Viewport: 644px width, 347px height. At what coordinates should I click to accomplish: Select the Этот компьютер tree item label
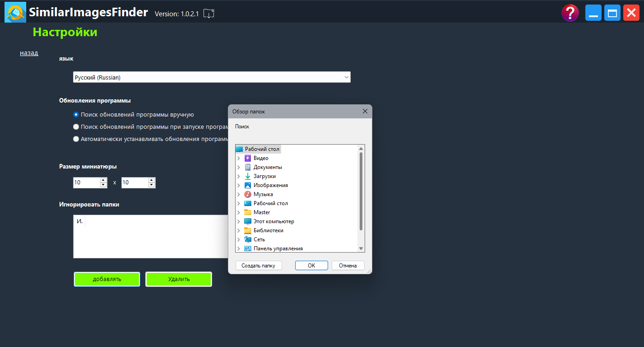(273, 221)
